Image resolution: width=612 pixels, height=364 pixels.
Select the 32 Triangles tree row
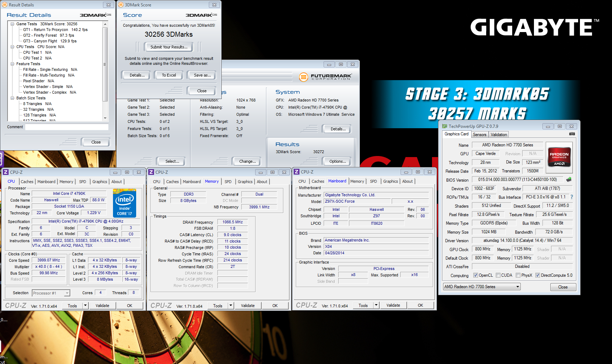point(38,110)
